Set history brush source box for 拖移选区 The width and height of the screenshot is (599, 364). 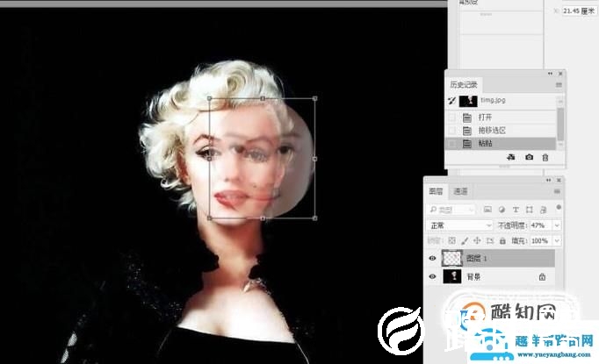pyautogui.click(x=452, y=131)
